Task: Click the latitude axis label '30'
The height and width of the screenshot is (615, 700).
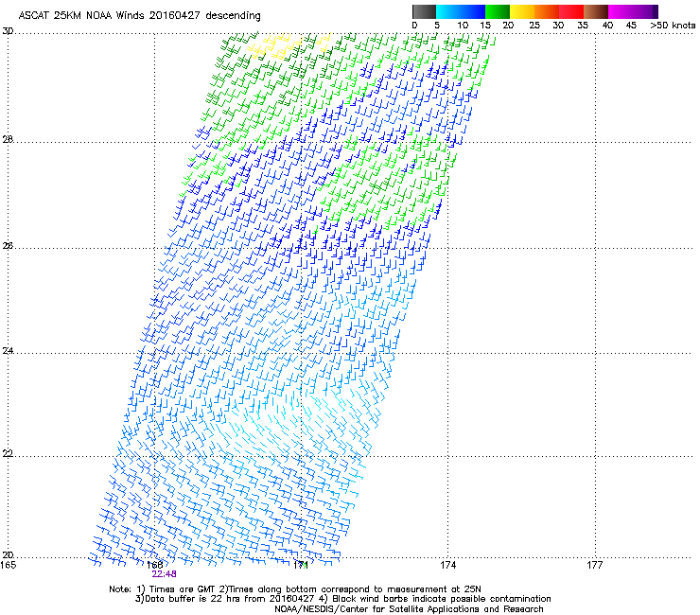Action: (8, 31)
